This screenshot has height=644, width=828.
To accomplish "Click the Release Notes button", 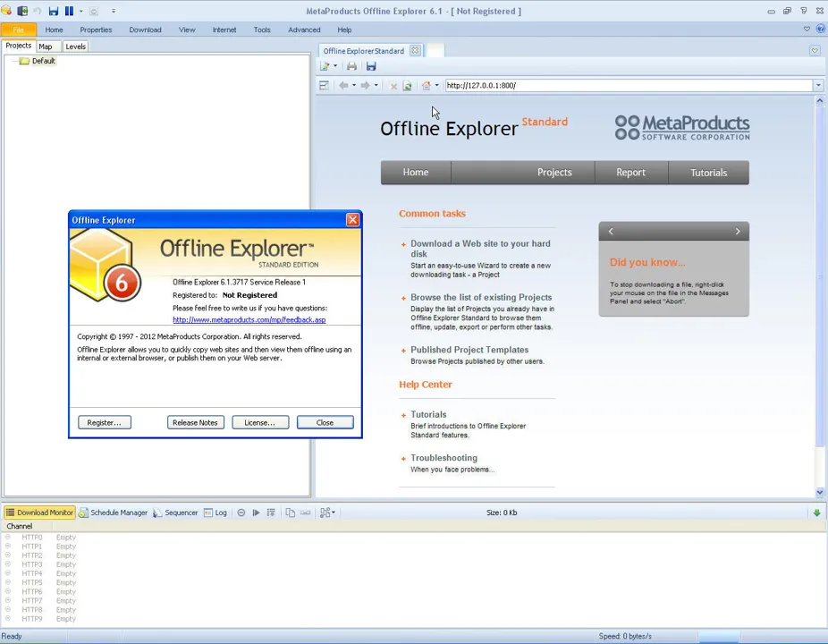I will click(196, 423).
